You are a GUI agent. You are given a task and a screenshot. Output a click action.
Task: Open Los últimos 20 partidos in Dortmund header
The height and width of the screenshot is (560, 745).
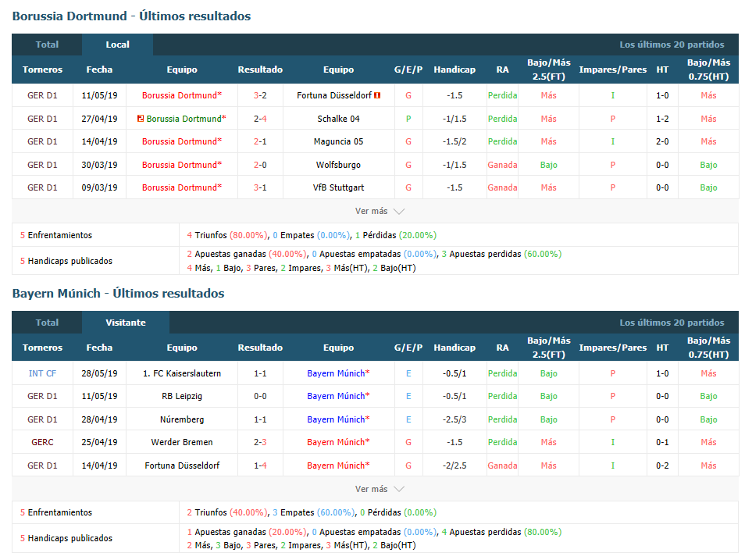(672, 45)
